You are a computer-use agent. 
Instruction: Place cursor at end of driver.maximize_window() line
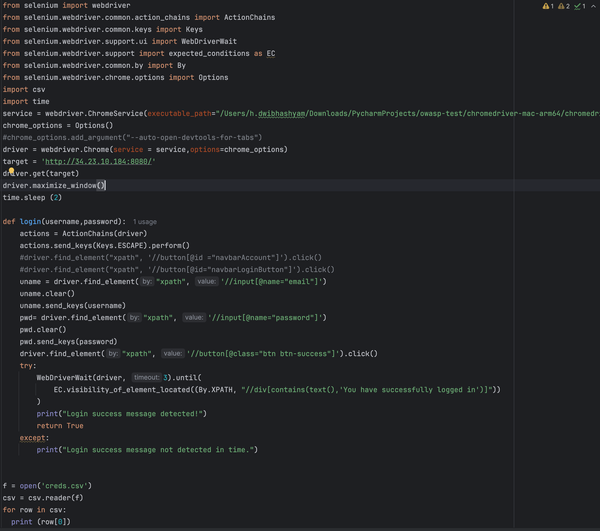[x=106, y=185]
